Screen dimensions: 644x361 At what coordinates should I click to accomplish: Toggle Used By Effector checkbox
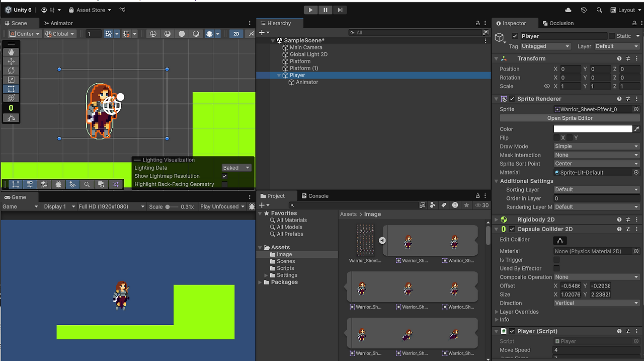tap(556, 268)
